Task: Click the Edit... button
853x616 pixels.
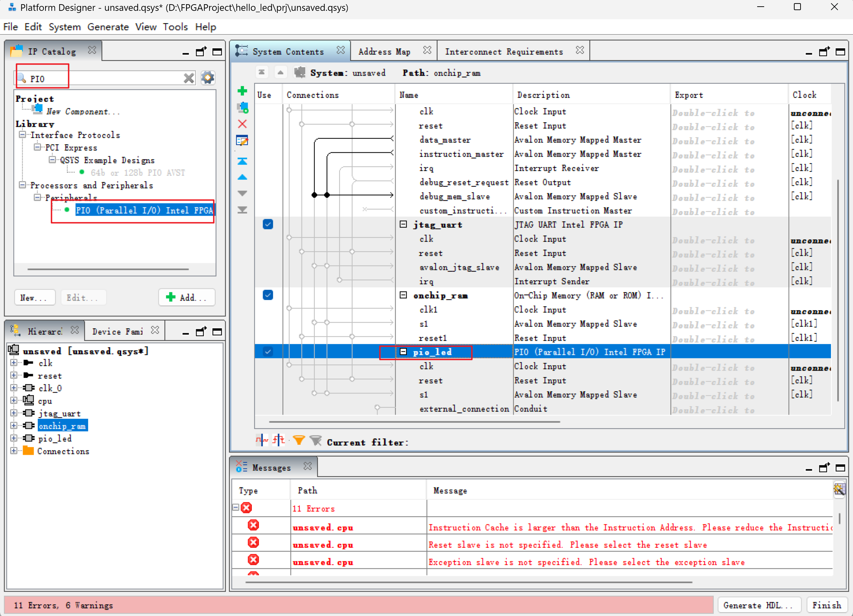Action: click(83, 298)
